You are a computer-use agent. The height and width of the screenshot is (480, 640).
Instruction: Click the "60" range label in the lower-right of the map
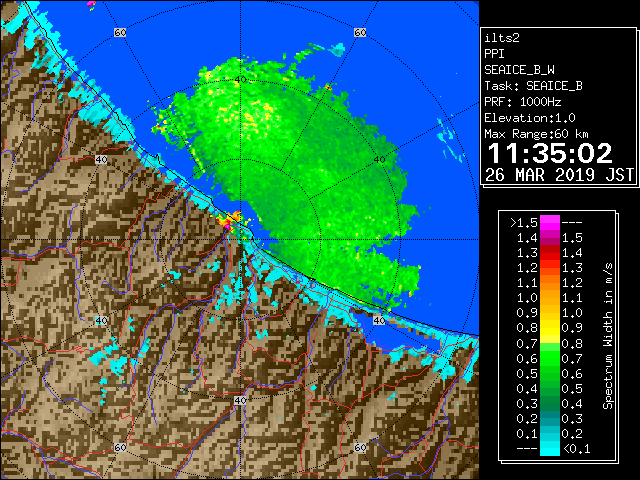coord(360,447)
